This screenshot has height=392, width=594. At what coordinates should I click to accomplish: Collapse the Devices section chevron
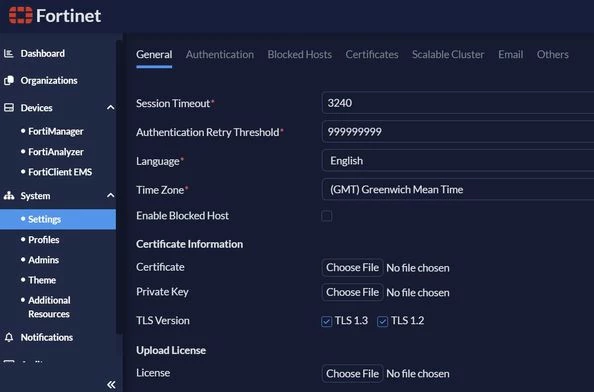click(x=110, y=108)
